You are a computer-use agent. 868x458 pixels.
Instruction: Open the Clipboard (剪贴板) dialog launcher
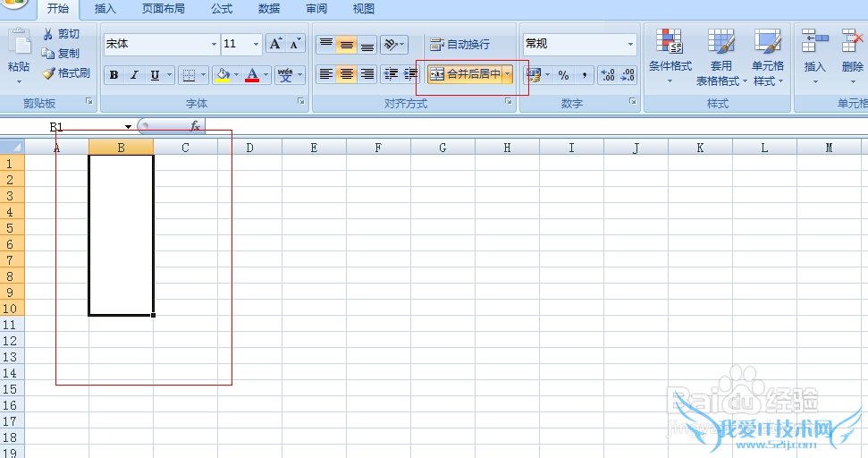pyautogui.click(x=88, y=101)
